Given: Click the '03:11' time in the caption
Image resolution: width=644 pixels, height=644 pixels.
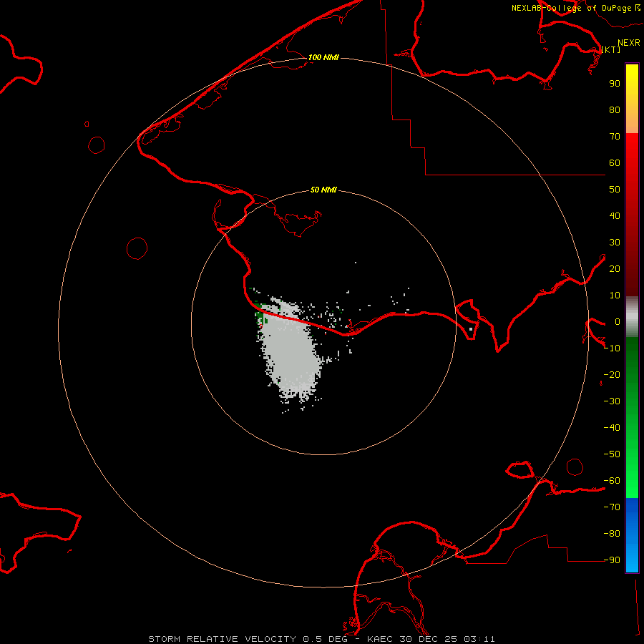Looking at the screenshot, I should point(479,639).
